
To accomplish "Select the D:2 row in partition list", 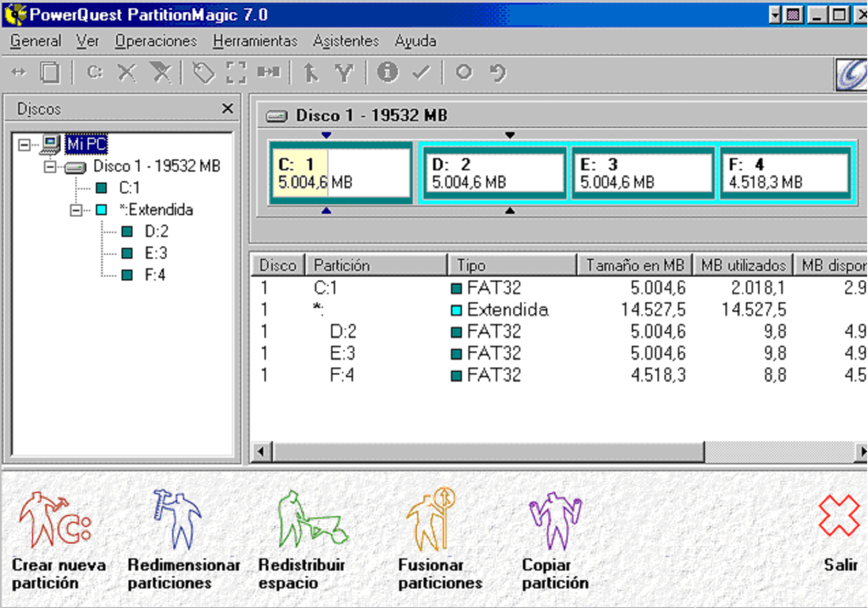I will pyautogui.click(x=559, y=331).
